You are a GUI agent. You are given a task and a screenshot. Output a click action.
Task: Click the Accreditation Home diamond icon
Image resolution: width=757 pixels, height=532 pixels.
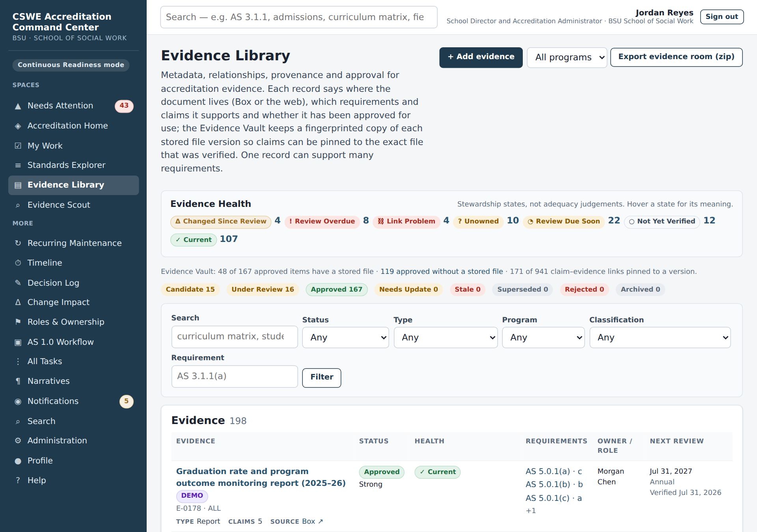[x=18, y=126]
